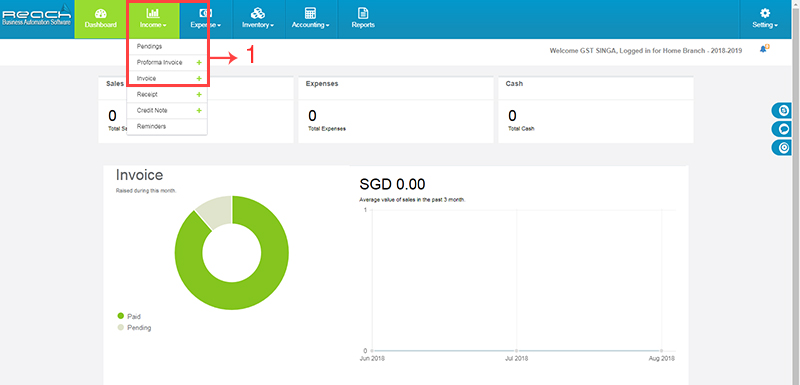Click the welcome message text

tap(646, 51)
